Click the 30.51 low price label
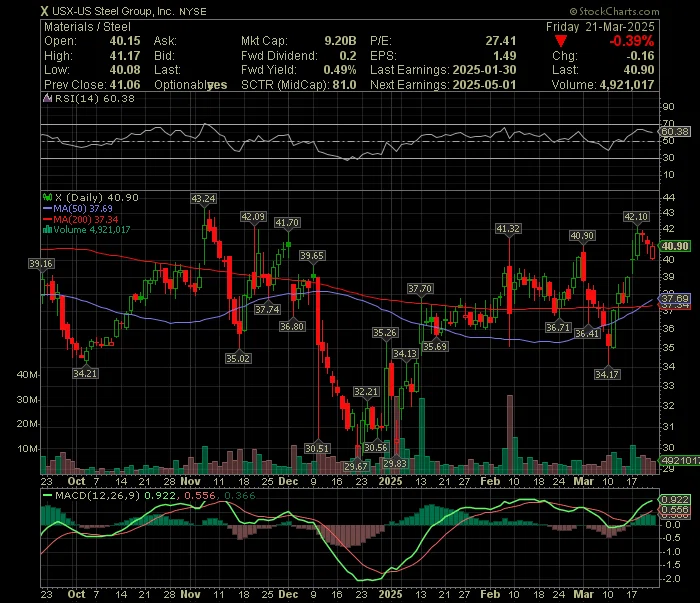 tap(317, 448)
